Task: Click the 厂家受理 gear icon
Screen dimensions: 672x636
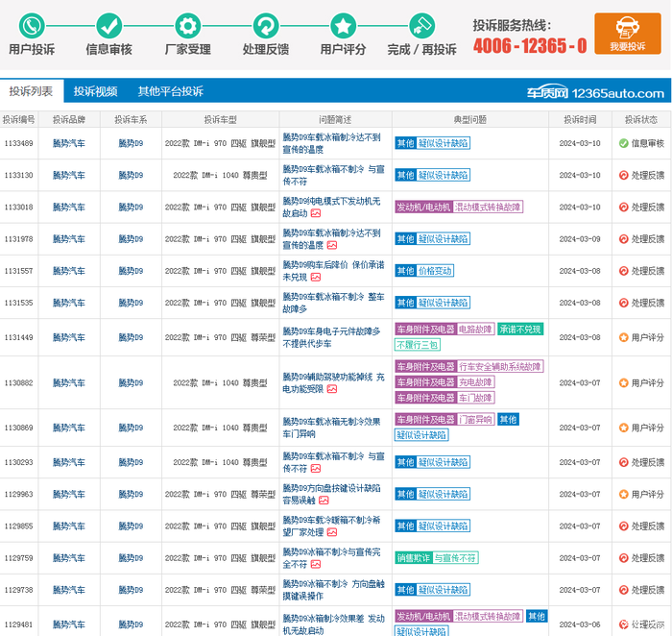Action: [x=187, y=26]
